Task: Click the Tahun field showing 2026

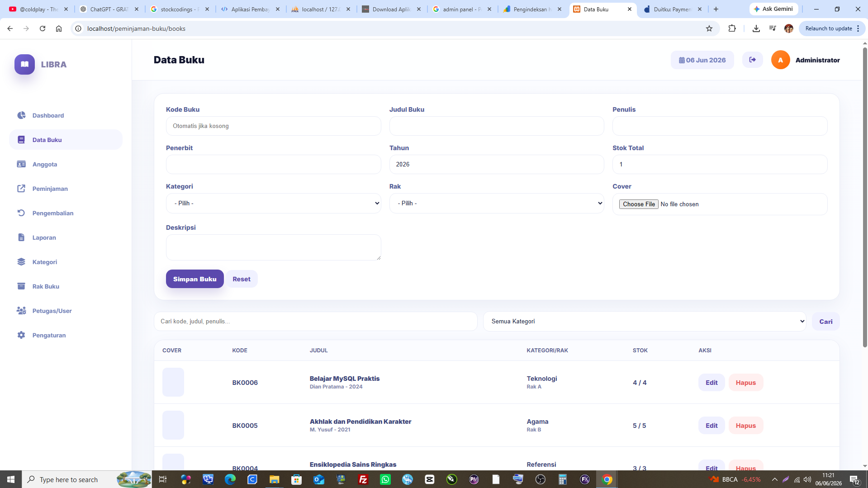Action: pos(497,165)
